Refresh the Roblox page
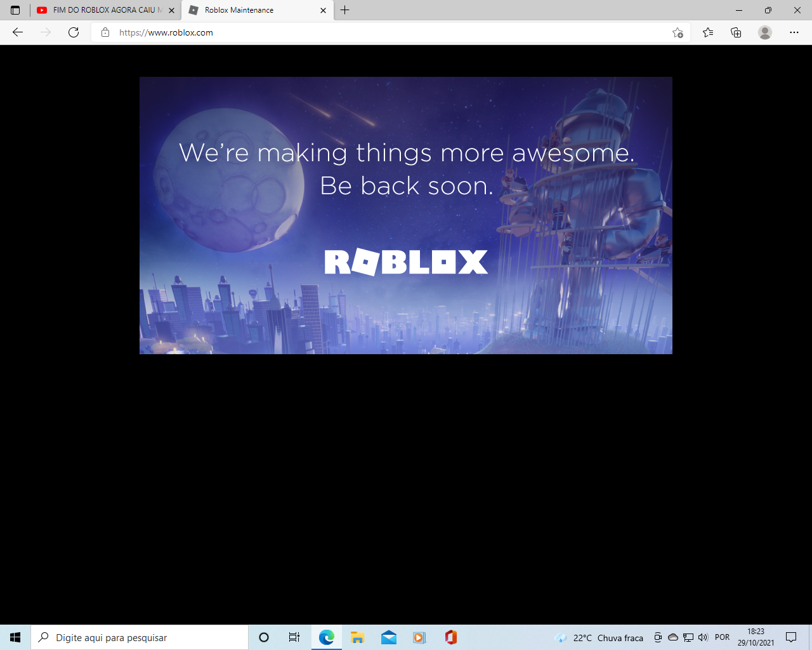This screenshot has width=812, height=650. pyautogui.click(x=74, y=32)
